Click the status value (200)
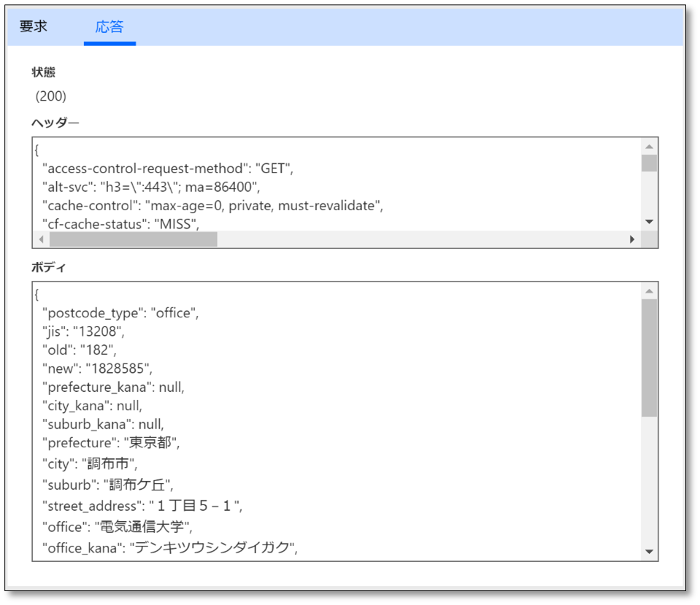 (51, 96)
